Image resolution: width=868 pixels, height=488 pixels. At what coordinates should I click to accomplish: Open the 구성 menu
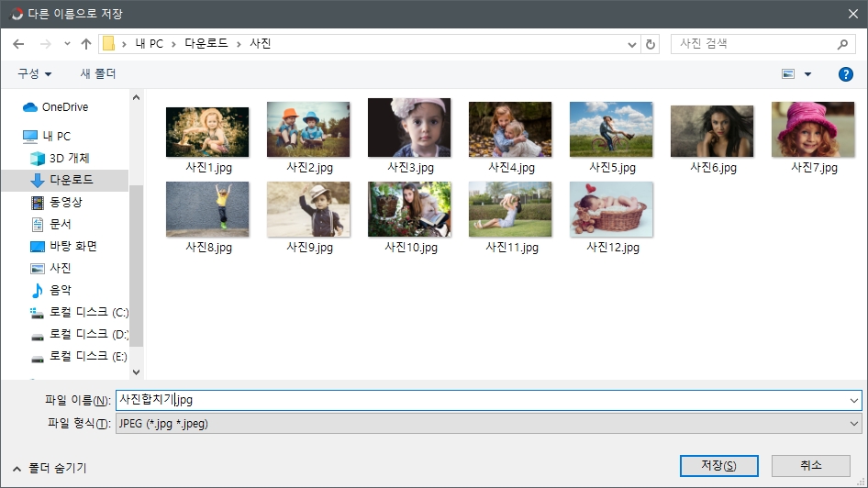point(34,73)
